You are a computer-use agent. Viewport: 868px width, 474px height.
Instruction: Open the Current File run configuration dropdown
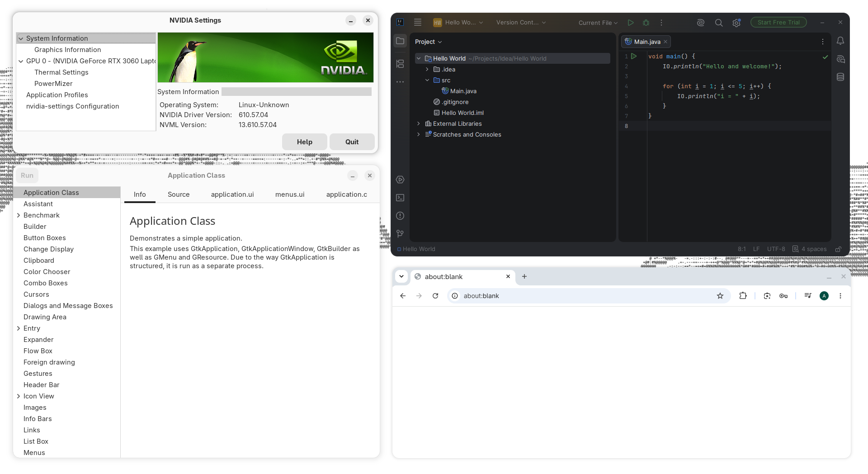(x=598, y=23)
